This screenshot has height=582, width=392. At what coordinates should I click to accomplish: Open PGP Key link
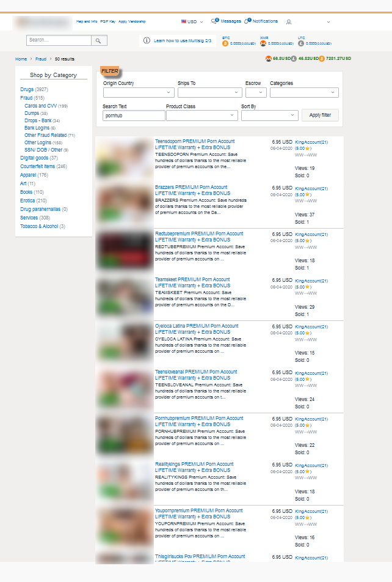click(x=108, y=21)
